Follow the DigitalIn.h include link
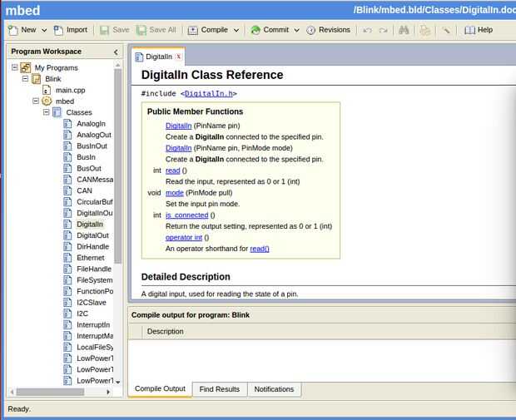 pyautogui.click(x=209, y=94)
